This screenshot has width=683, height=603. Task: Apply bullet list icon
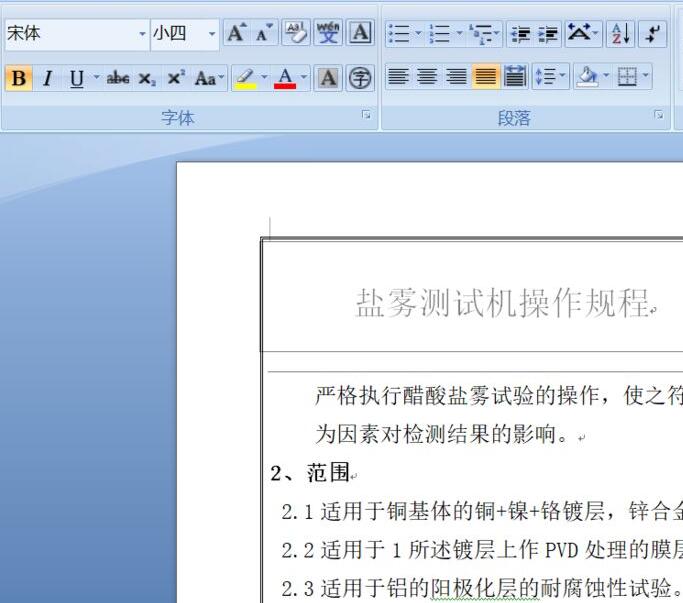399,34
